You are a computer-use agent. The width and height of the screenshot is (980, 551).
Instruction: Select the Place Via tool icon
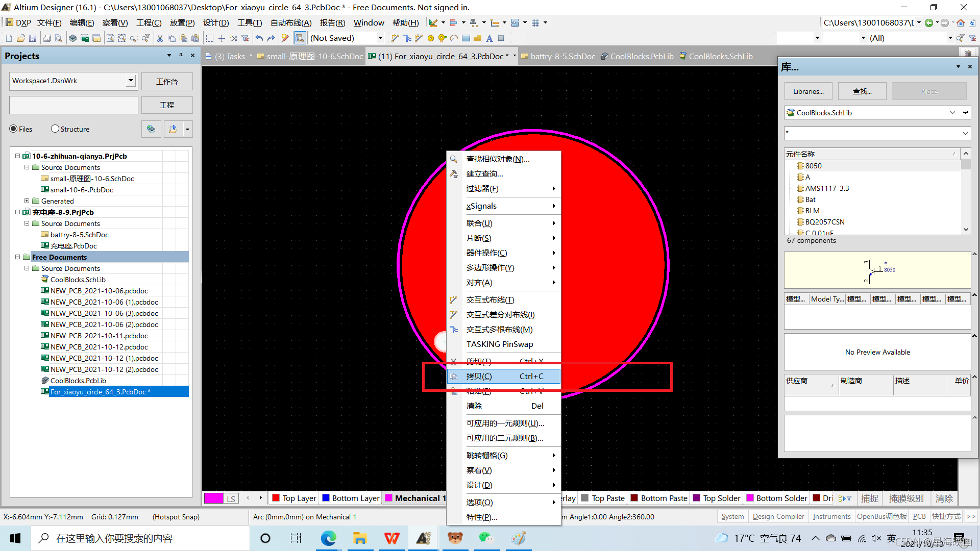point(442,38)
